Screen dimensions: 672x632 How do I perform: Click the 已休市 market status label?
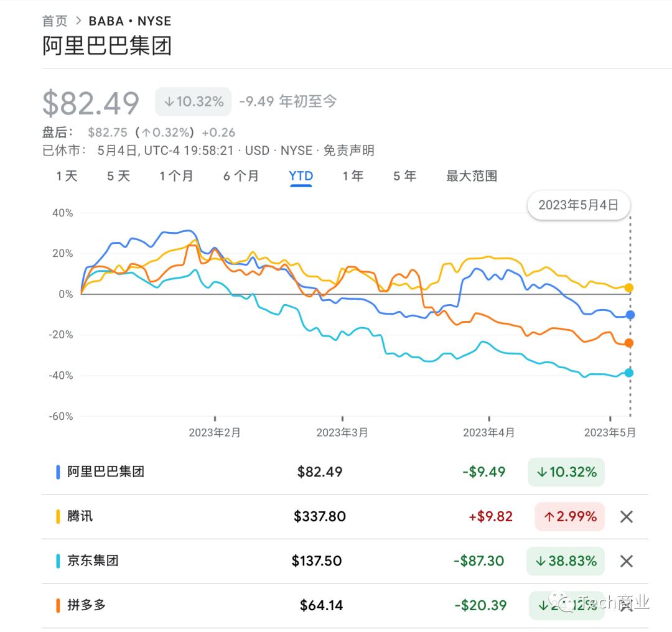64,151
